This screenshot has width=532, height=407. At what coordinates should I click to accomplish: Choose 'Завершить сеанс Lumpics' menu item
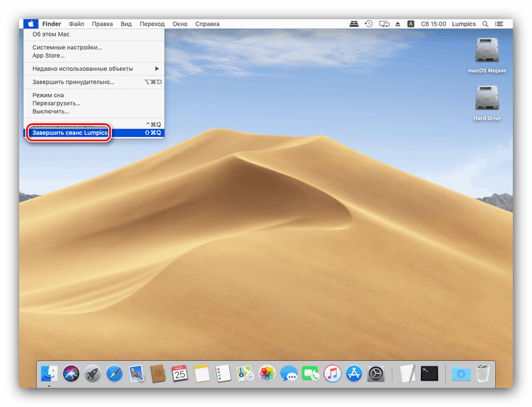(94, 133)
